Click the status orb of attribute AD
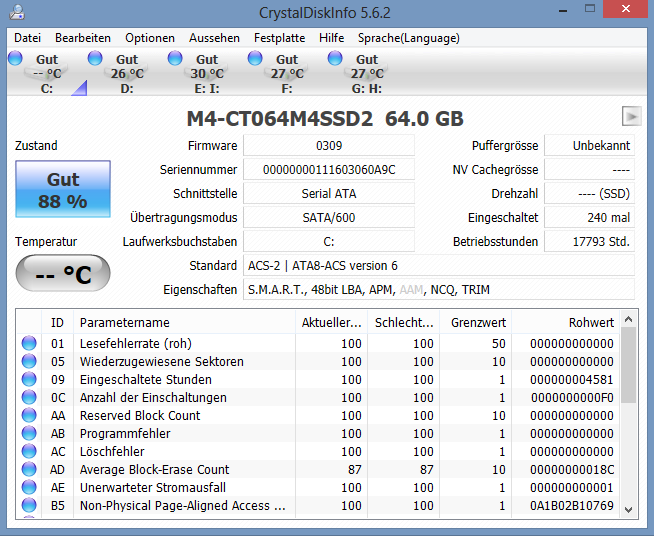654x536 pixels. (29, 469)
